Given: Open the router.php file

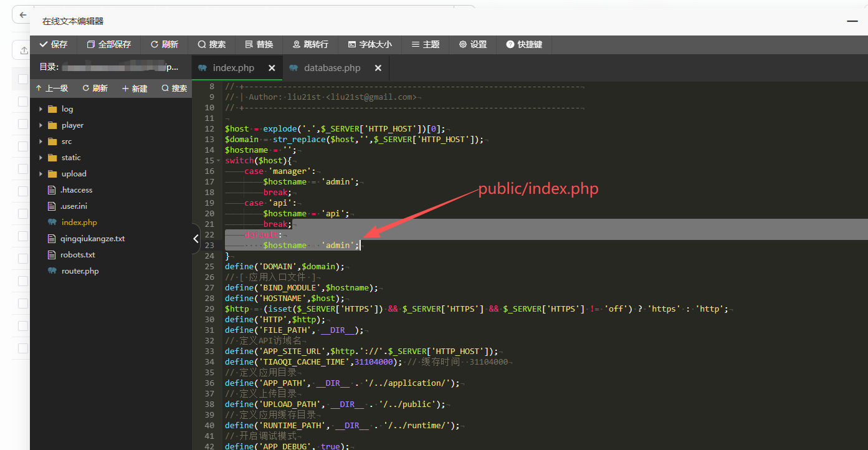Looking at the screenshot, I should pos(80,271).
